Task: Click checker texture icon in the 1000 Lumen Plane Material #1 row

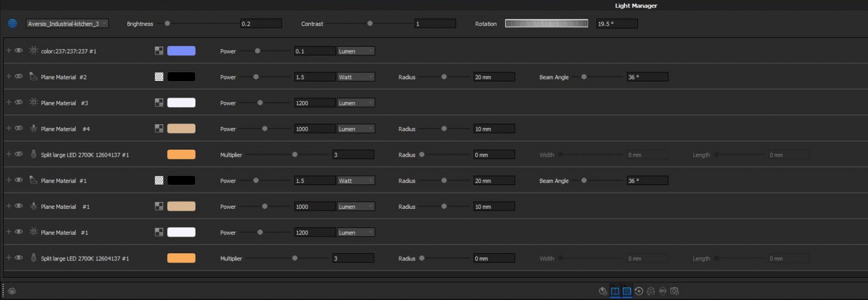Action: tap(159, 206)
